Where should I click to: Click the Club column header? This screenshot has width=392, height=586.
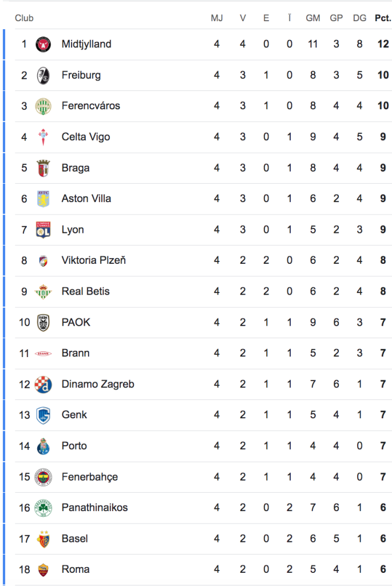pyautogui.click(x=24, y=18)
